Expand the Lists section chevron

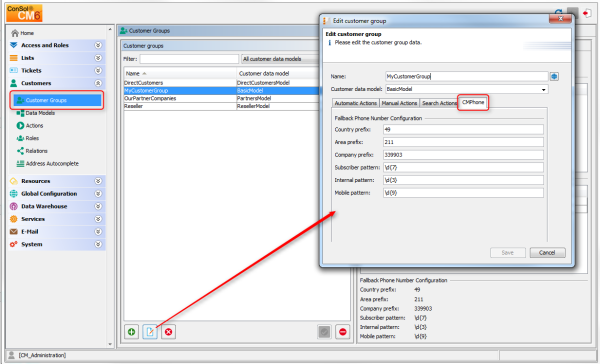click(x=98, y=58)
